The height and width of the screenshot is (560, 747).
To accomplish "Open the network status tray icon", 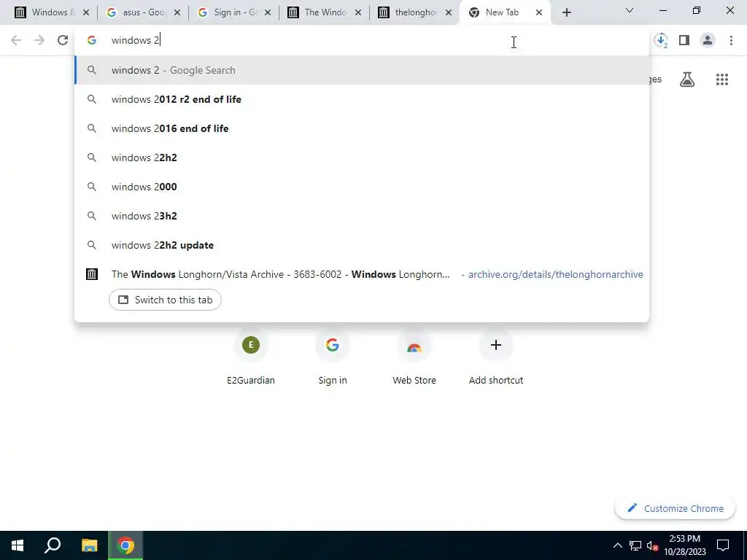I will [x=635, y=545].
